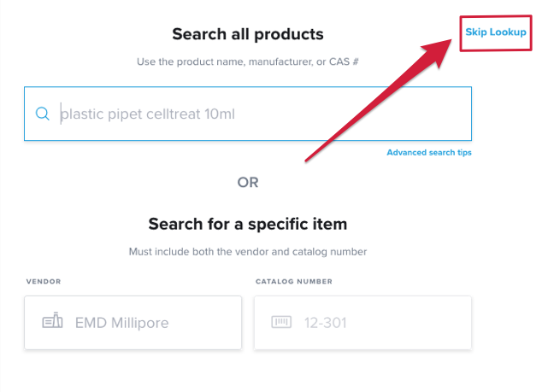Click the 'Search all products' heading
The width and height of the screenshot is (548, 392).
point(248,34)
